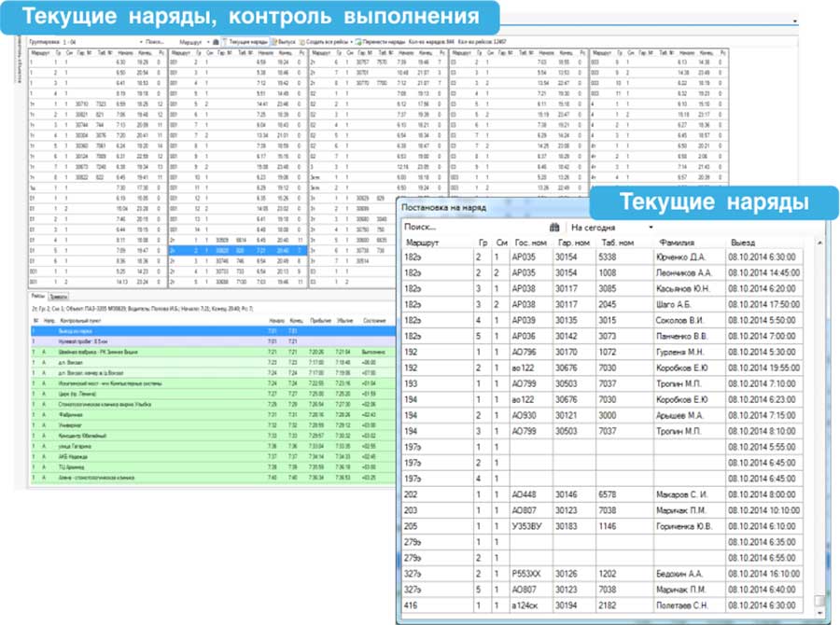Screen dimensions: 840x625
Task: Click scrollbar up arrow in dialog
Action: click(x=819, y=242)
